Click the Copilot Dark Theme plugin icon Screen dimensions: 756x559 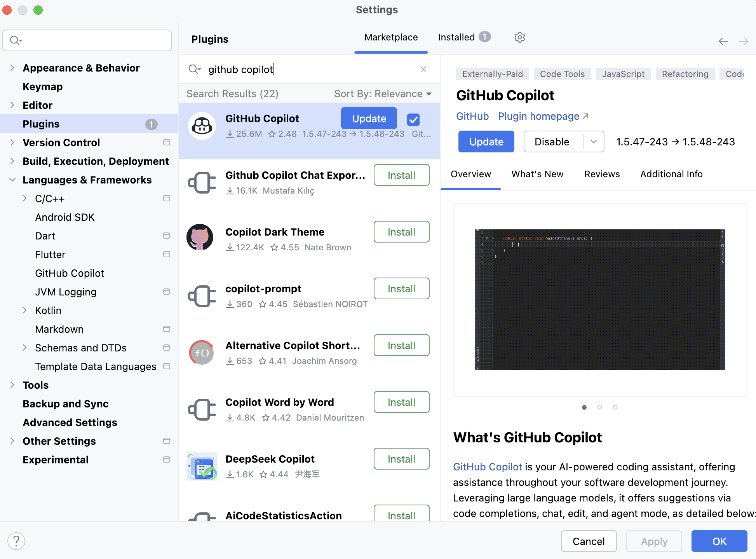[x=200, y=237]
